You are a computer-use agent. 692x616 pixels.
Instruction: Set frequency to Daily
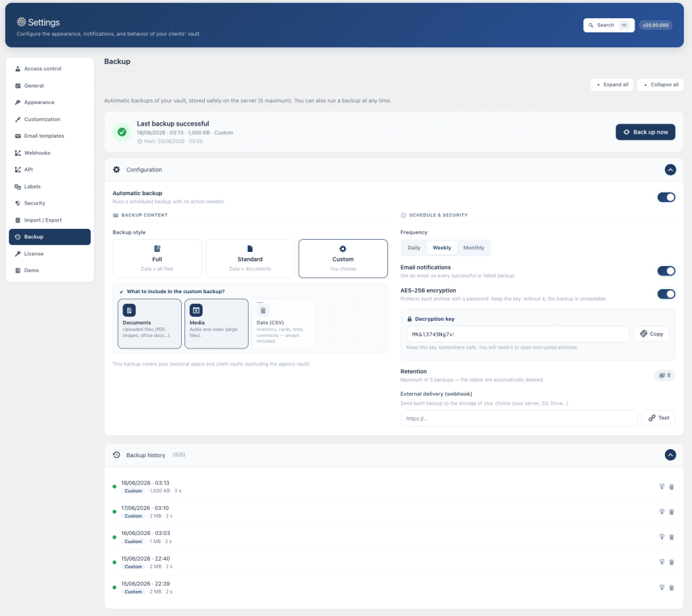pyautogui.click(x=414, y=248)
